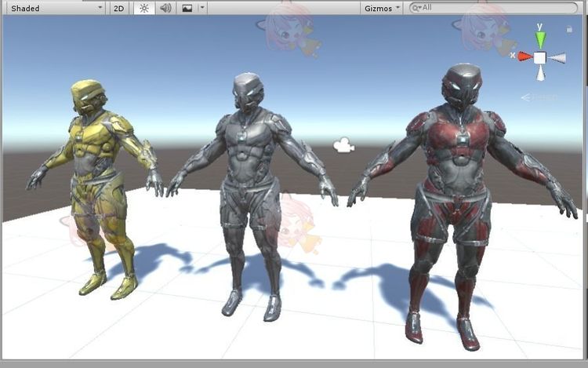Click the red X axis cone
588x368 pixels.
[525, 56]
